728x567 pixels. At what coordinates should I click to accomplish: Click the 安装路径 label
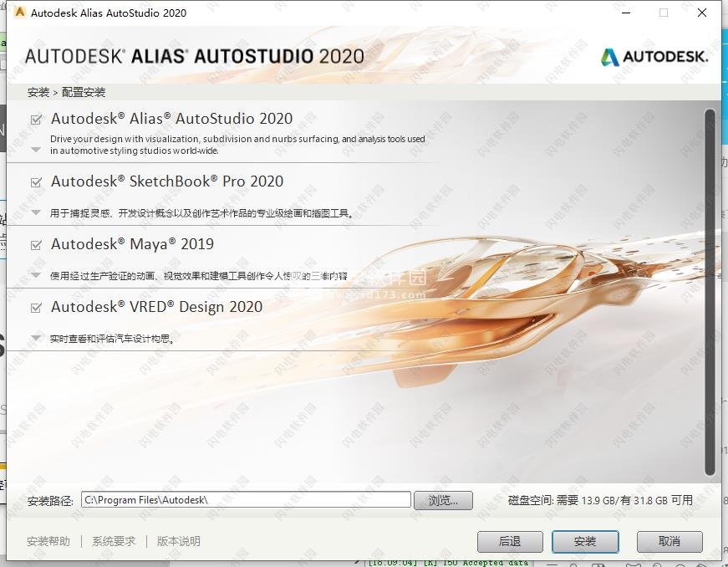point(51,501)
